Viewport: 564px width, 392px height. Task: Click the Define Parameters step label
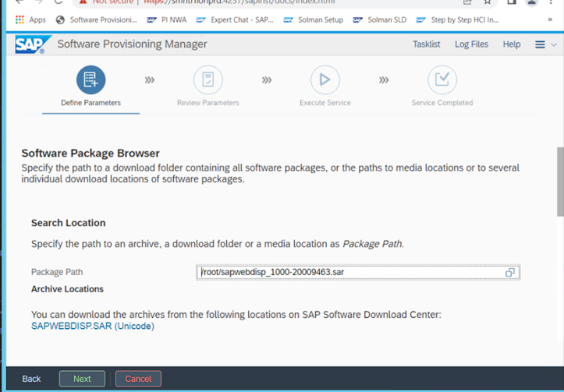click(90, 103)
